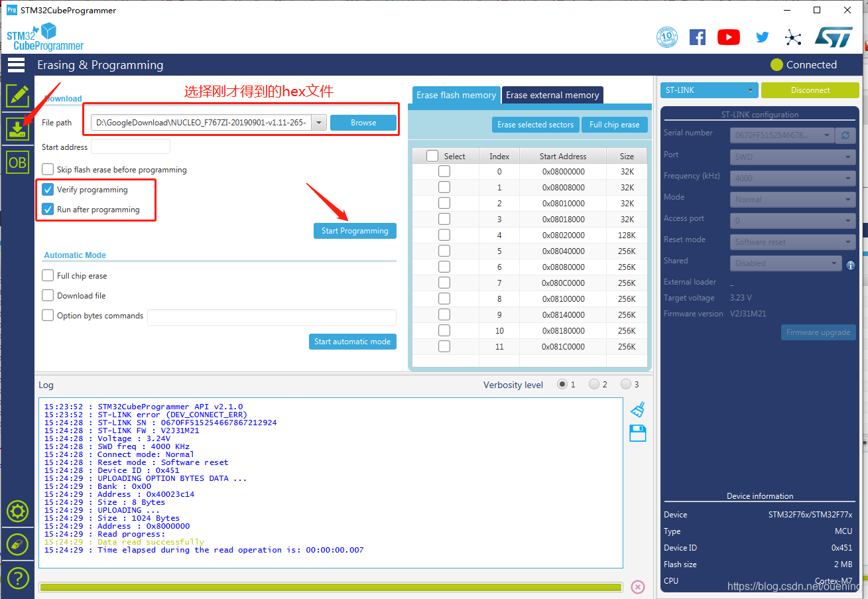Click the STM32CubeProgrammer logo

(45, 37)
